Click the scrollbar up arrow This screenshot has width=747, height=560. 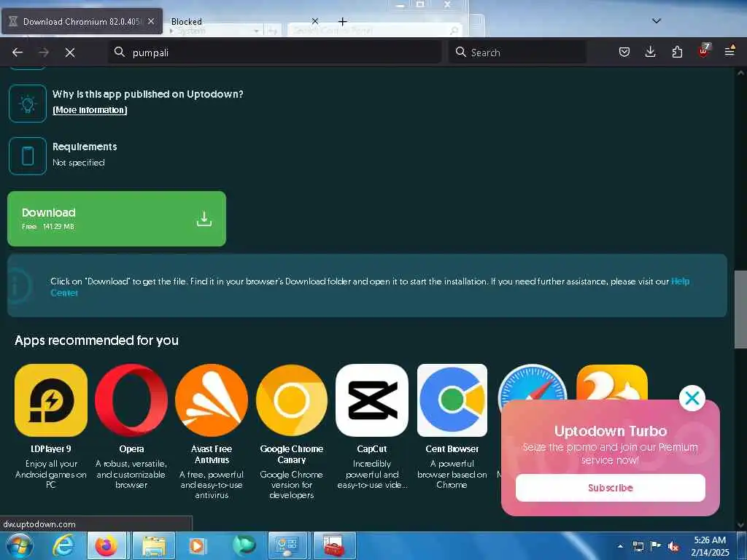point(741,73)
